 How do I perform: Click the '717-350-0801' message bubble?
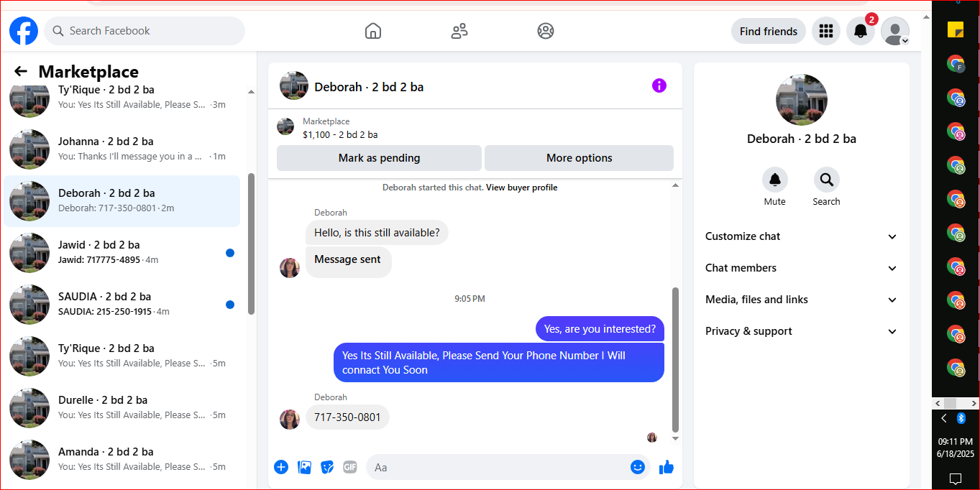[x=347, y=417]
